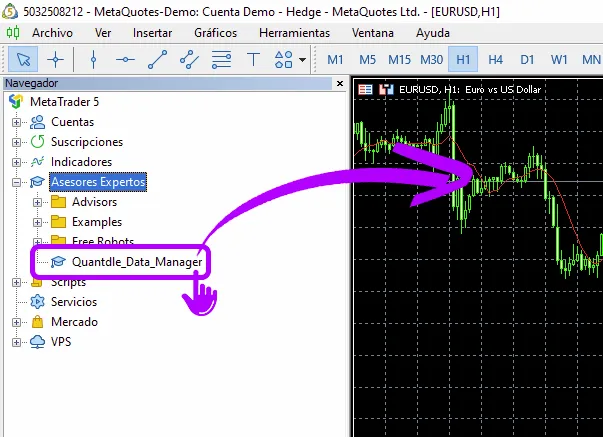This screenshot has width=603, height=437.
Task: Switch chart to H4 timeframe
Action: (x=495, y=60)
